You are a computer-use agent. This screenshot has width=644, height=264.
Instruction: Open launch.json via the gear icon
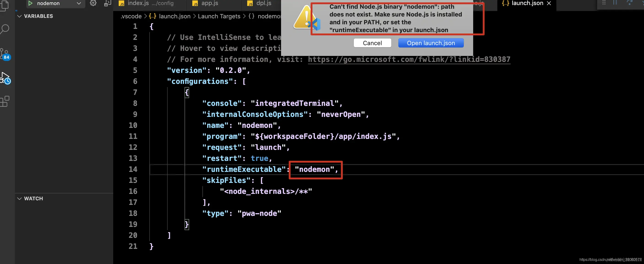pos(93,3)
